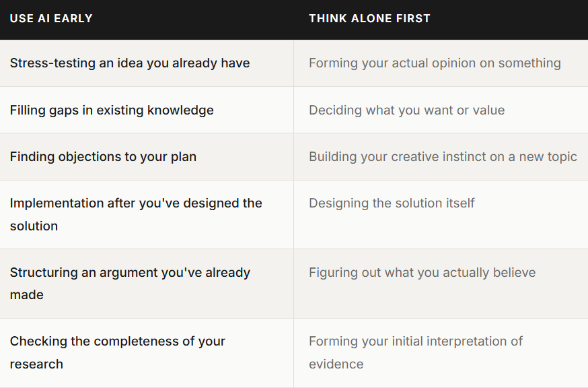
Task: Click the word 'made' in the fifth row
Action: pyautogui.click(x=27, y=295)
